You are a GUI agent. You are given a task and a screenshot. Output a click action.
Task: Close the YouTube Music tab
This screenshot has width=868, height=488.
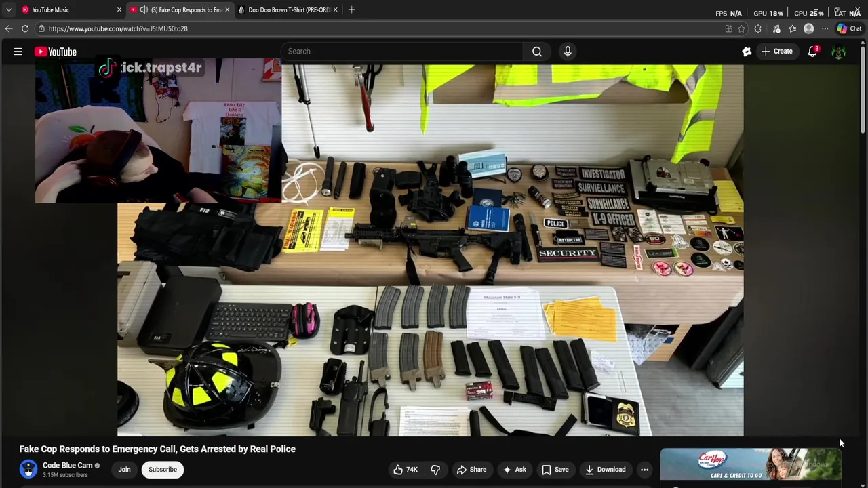coord(119,9)
